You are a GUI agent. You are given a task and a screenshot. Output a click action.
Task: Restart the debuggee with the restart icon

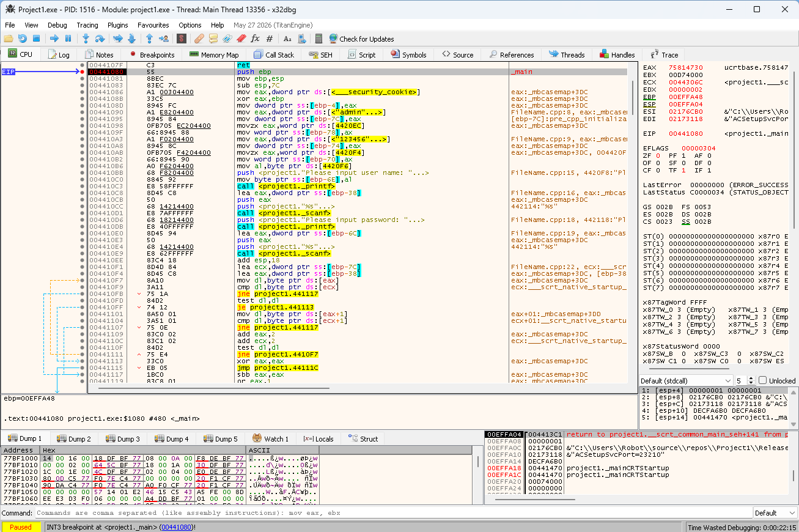(22, 39)
